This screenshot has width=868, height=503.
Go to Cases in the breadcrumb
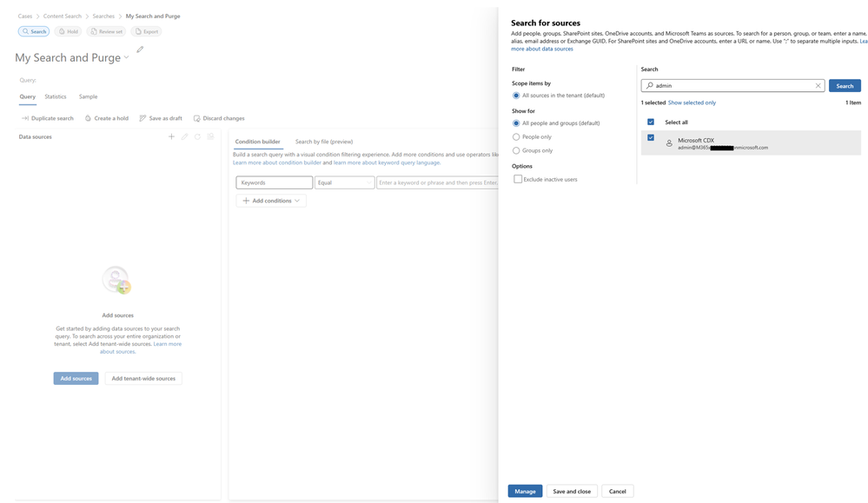tap(25, 16)
